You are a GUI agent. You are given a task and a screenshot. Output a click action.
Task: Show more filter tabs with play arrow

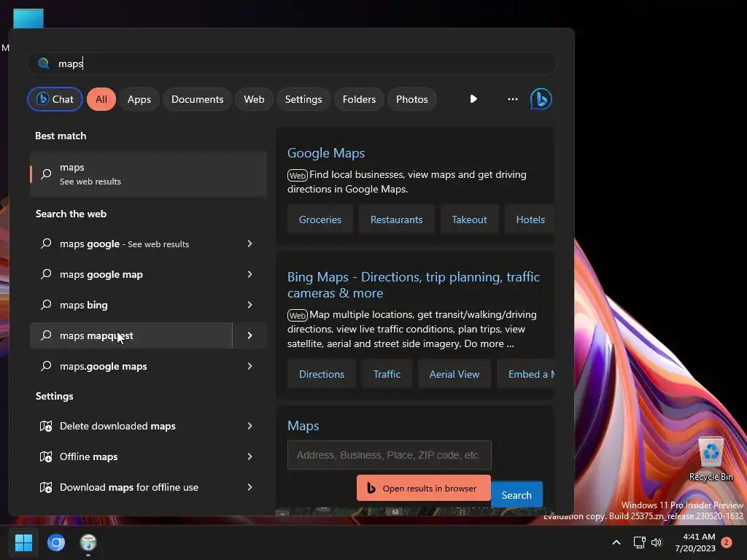[x=473, y=99]
